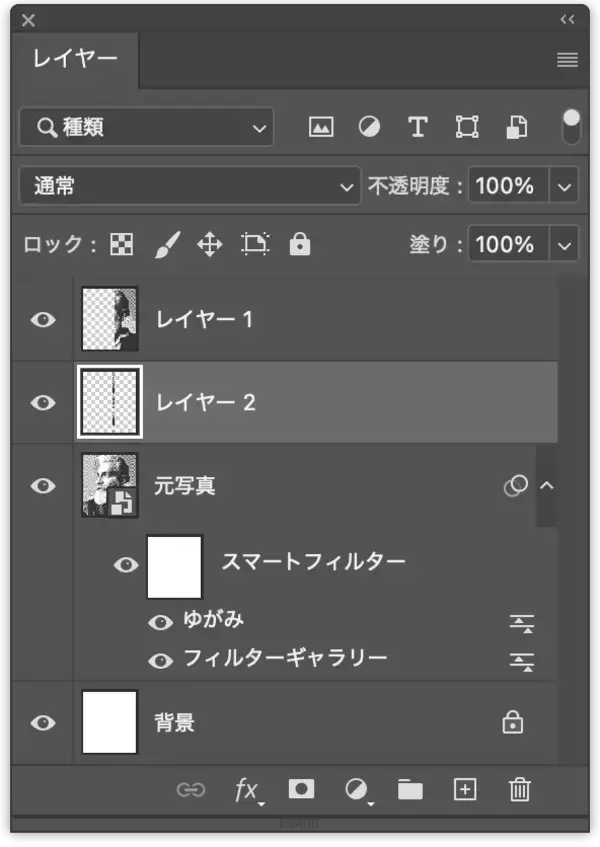Open the 塗り fill slider arrow
The width and height of the screenshot is (600, 847).
[x=564, y=246]
